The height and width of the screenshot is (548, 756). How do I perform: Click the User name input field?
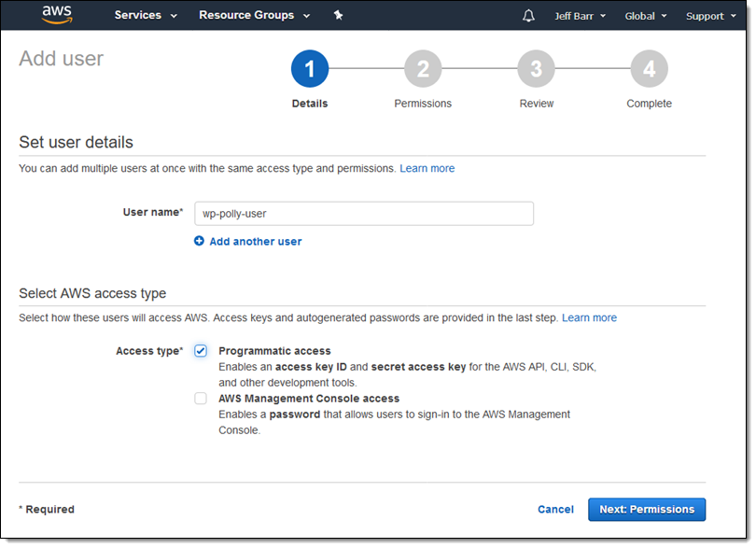(x=364, y=214)
